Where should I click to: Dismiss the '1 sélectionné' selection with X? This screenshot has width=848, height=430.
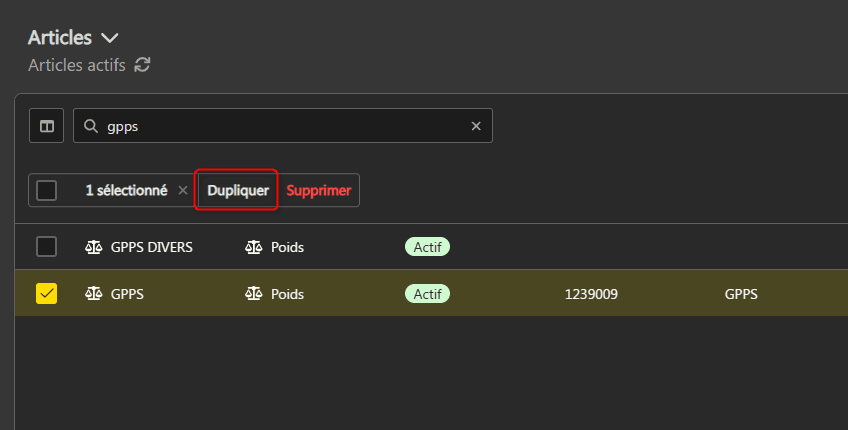coord(182,190)
